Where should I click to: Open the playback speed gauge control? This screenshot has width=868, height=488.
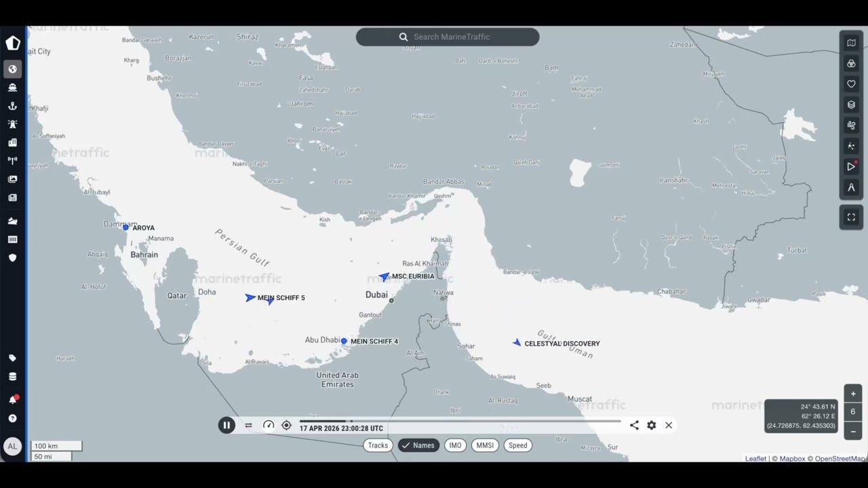[x=269, y=425]
